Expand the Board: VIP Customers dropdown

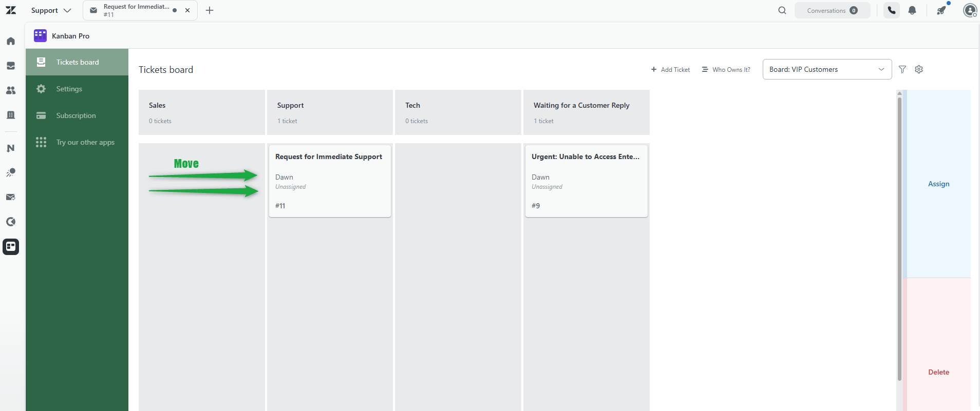827,69
